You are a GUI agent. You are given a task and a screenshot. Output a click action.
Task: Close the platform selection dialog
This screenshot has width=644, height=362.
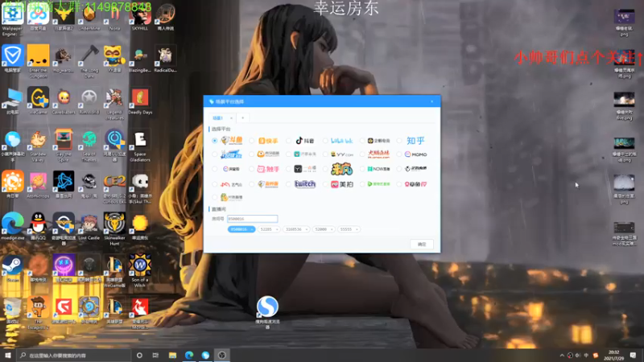[431, 101]
